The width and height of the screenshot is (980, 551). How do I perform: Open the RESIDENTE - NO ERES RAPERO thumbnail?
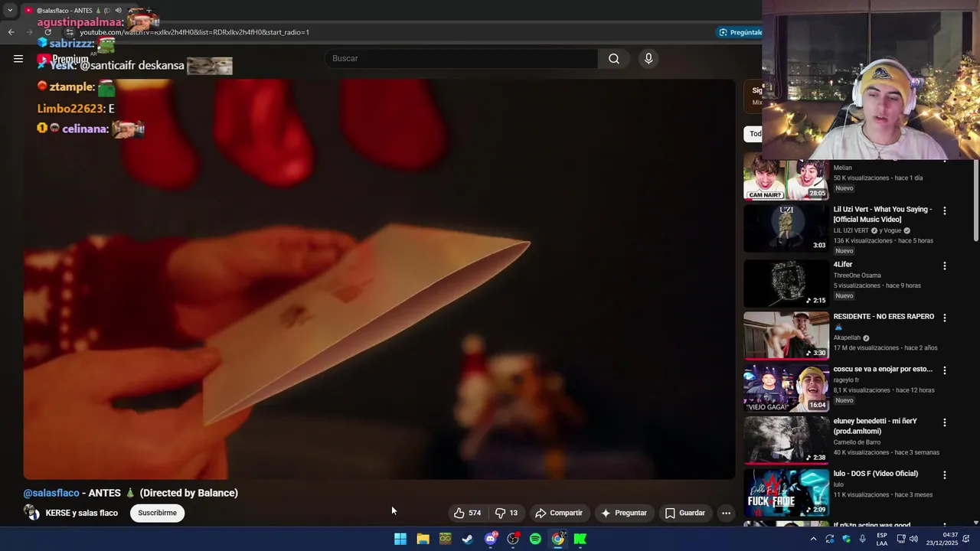click(786, 335)
